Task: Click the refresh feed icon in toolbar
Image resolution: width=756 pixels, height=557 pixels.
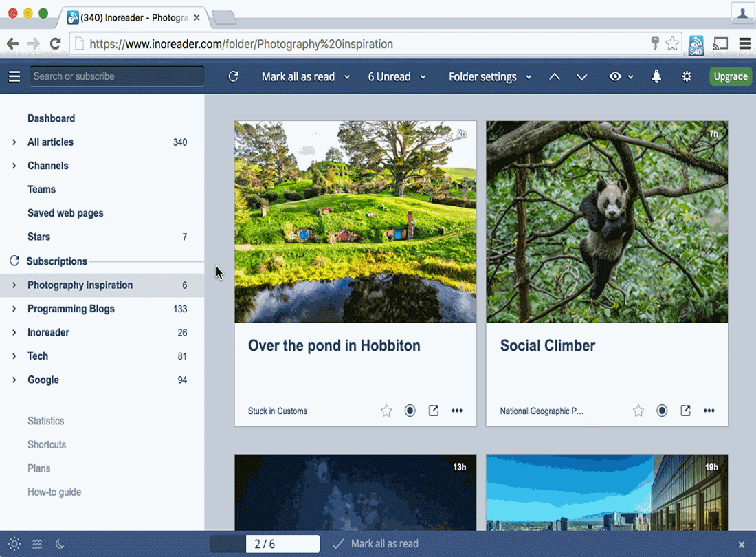Action: click(234, 77)
